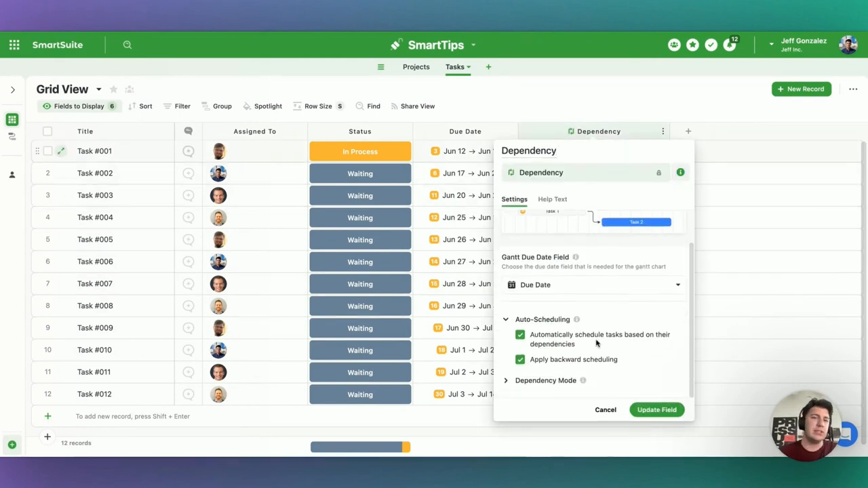Click the lock icon in the Dependency name field

coord(658,173)
